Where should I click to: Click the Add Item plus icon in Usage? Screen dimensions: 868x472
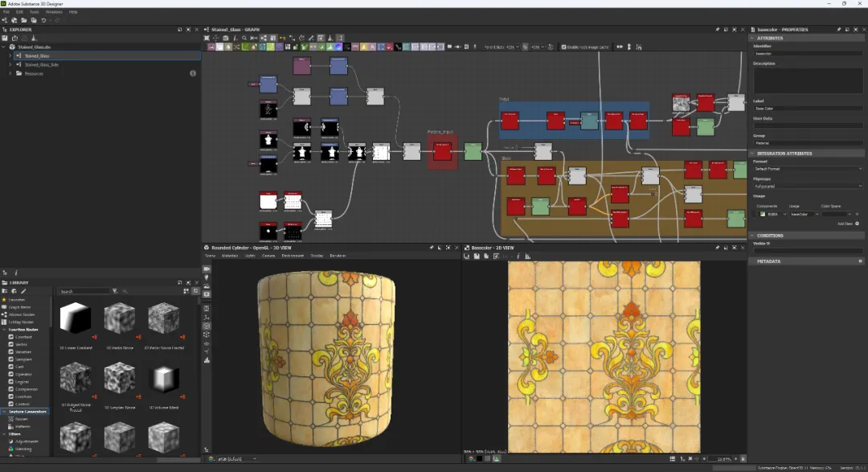pos(857,224)
